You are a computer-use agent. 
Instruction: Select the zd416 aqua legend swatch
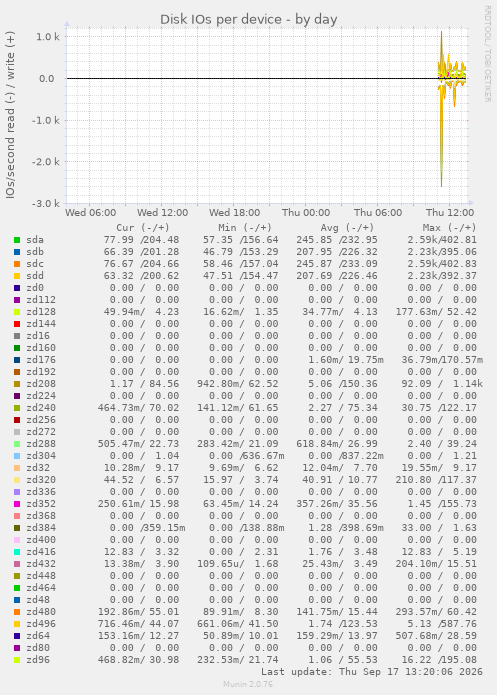[x=17, y=552]
